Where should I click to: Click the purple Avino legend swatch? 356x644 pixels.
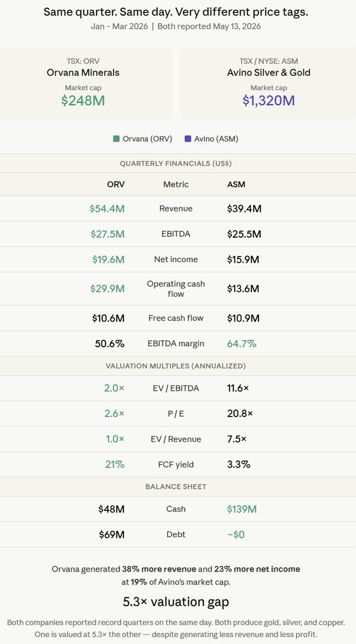coord(188,138)
